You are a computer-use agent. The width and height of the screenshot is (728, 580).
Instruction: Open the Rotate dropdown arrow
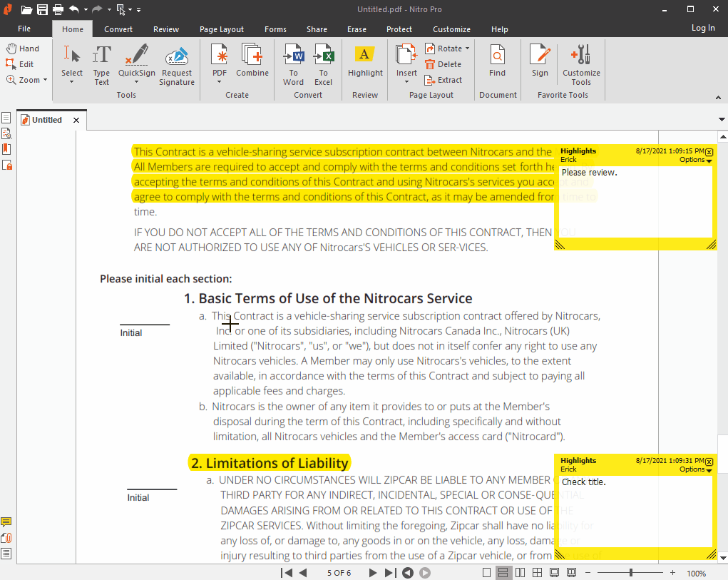pyautogui.click(x=468, y=49)
